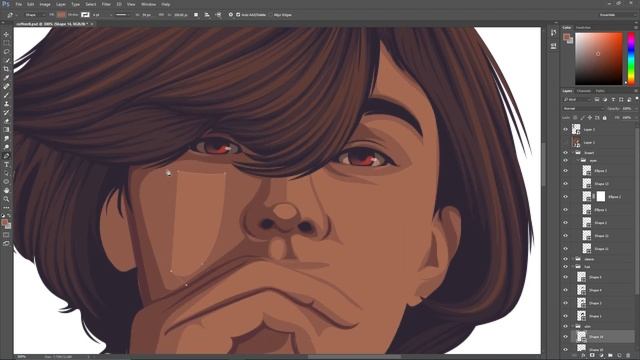
Task: Open the Layers panel flyout menu
Action: [x=636, y=91]
